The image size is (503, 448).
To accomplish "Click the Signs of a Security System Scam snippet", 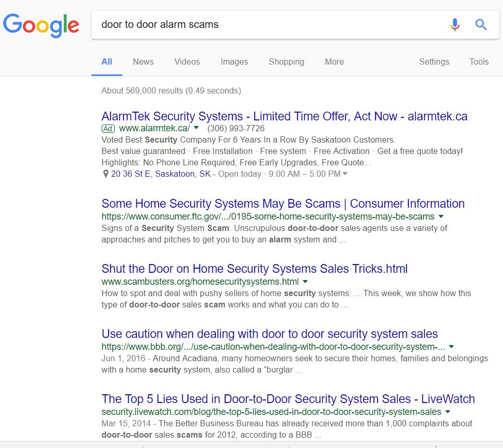I will [x=274, y=234].
